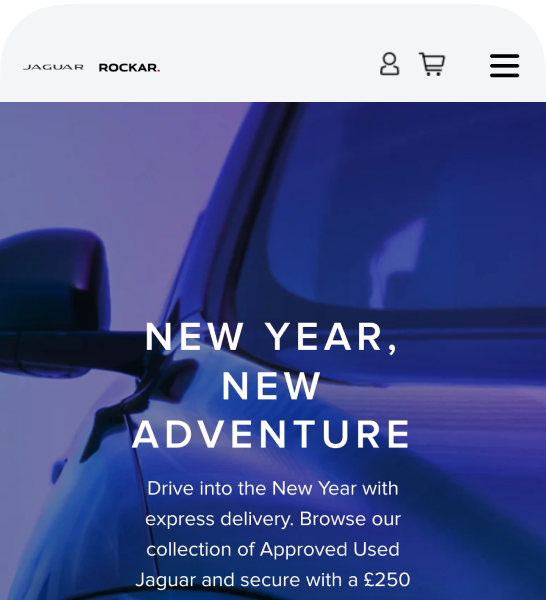The width and height of the screenshot is (546, 600).
Task: Click the "Approved Used" text
Action: click(329, 550)
